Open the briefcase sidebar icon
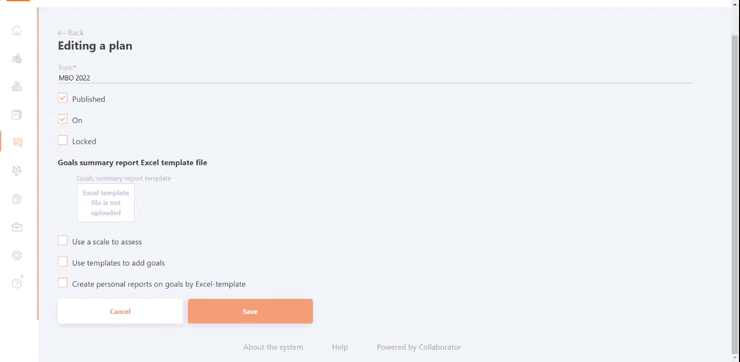 coord(17,227)
